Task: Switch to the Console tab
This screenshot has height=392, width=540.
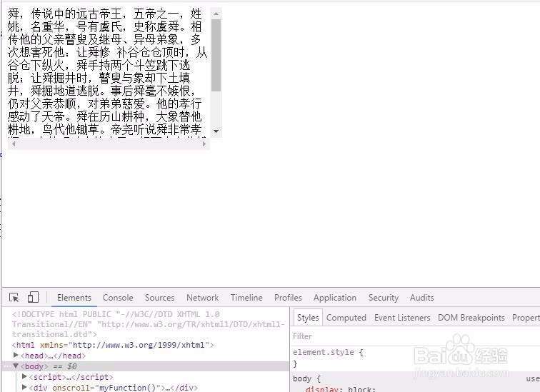Action: pos(118,297)
